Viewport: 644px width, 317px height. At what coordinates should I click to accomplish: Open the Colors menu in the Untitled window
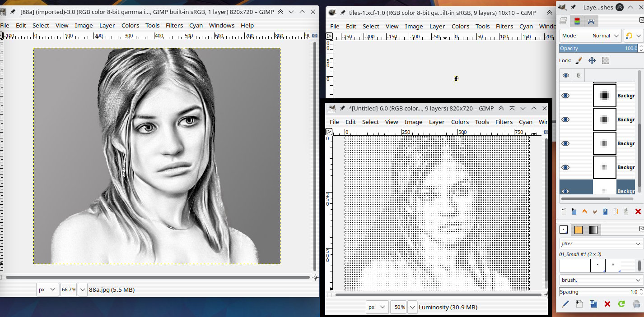pyautogui.click(x=460, y=122)
